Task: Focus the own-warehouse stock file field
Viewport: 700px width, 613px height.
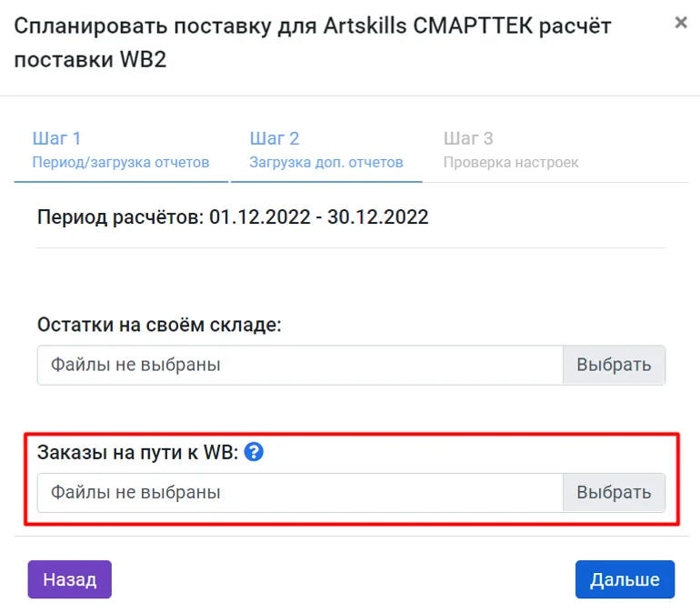Action: [x=300, y=365]
